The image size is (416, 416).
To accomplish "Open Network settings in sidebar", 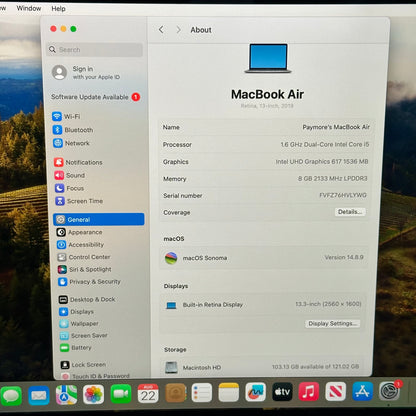I will click(x=71, y=143).
